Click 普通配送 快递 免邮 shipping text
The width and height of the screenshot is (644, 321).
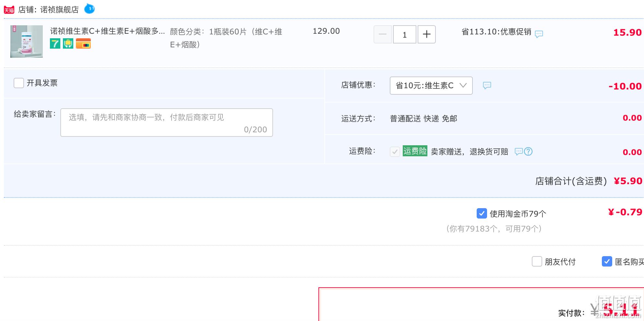423,119
